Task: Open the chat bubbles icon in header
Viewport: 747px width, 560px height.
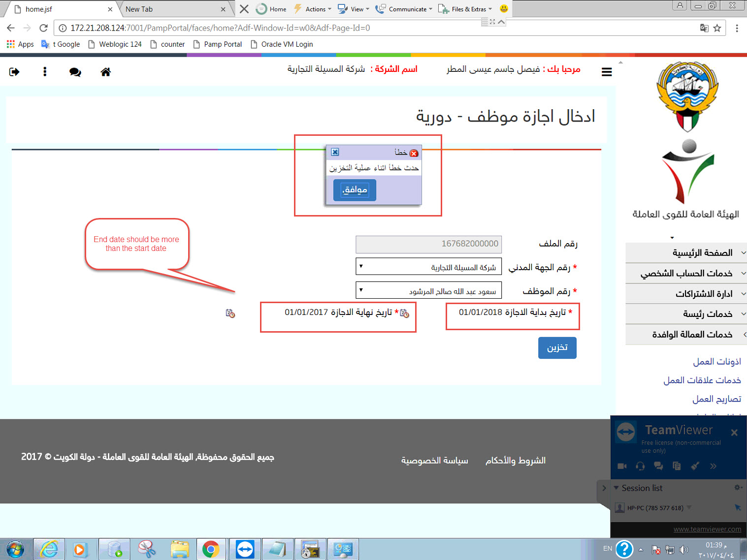Action: 75,72
